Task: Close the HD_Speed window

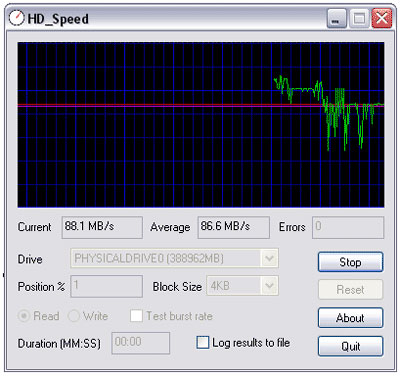Action: (381, 18)
